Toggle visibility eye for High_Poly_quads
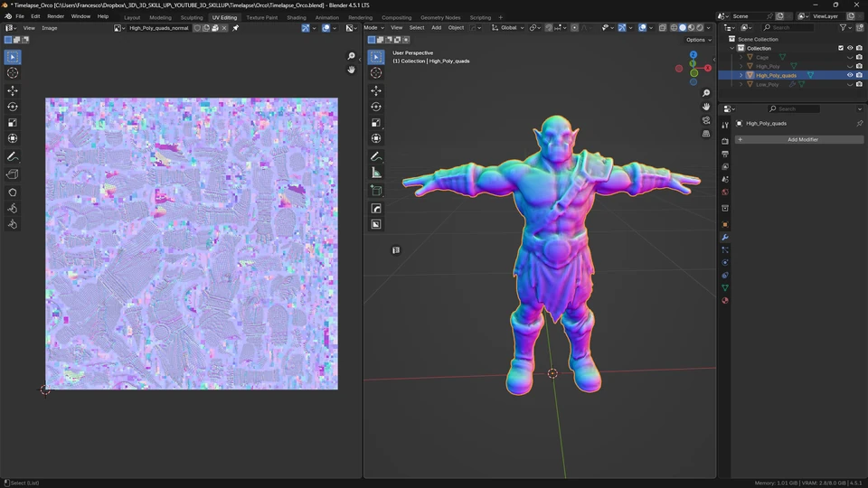This screenshot has height=488, width=868. point(850,75)
